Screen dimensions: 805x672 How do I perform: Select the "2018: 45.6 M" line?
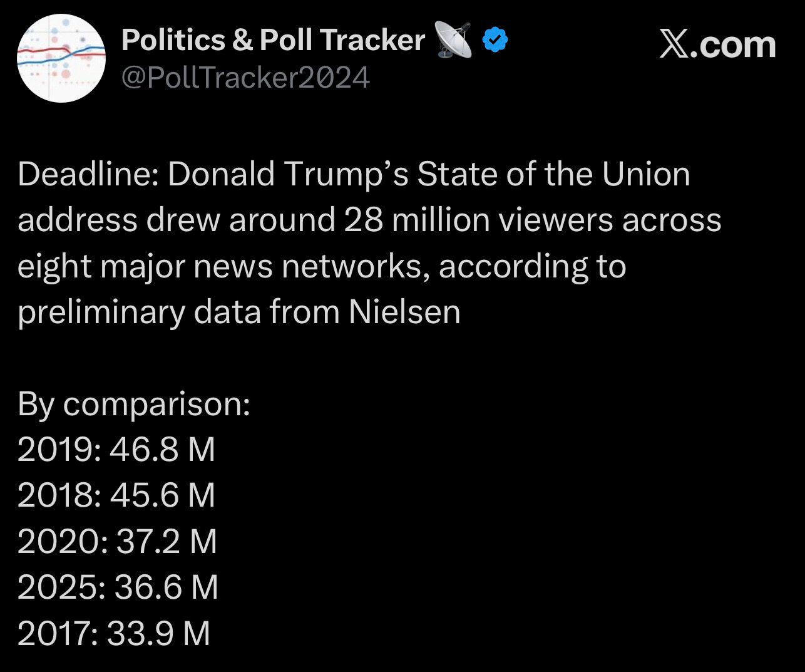click(116, 495)
